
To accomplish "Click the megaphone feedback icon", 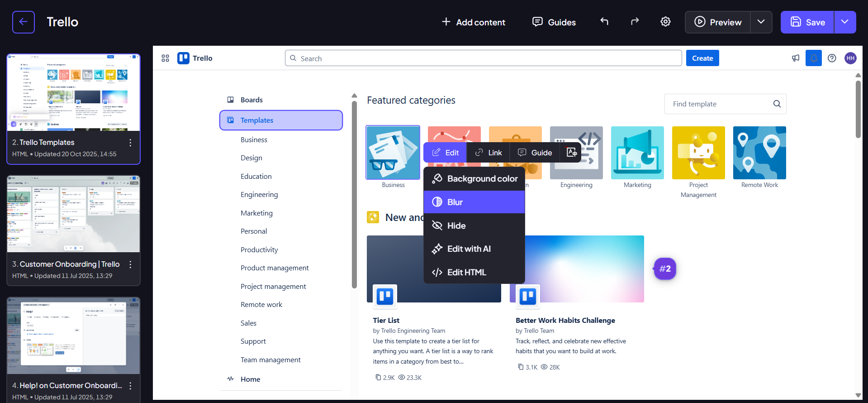I will [796, 58].
